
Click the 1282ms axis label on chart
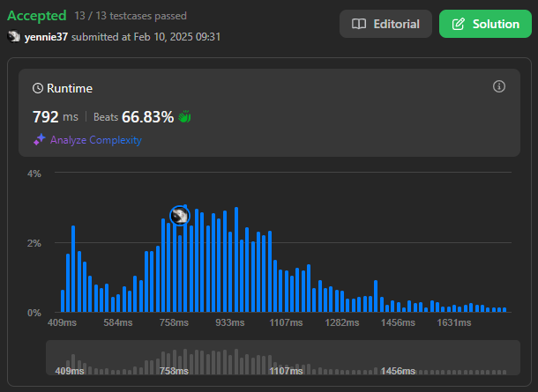click(342, 322)
